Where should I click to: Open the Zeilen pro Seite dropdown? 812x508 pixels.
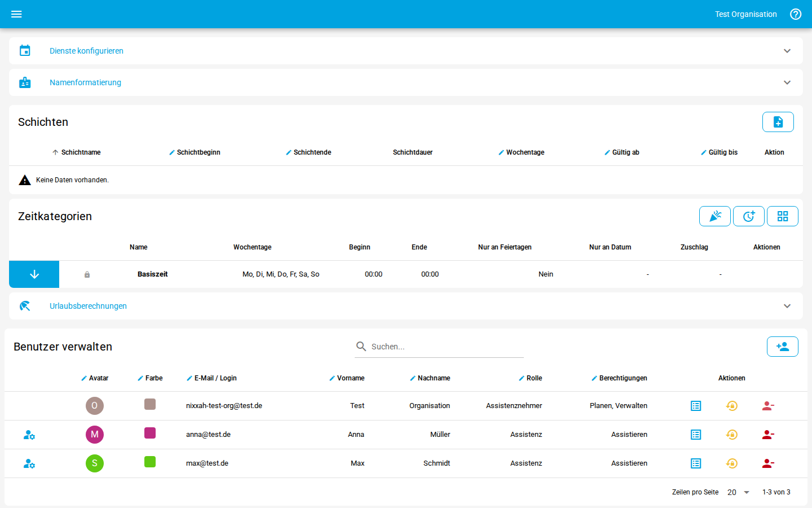[x=738, y=492]
